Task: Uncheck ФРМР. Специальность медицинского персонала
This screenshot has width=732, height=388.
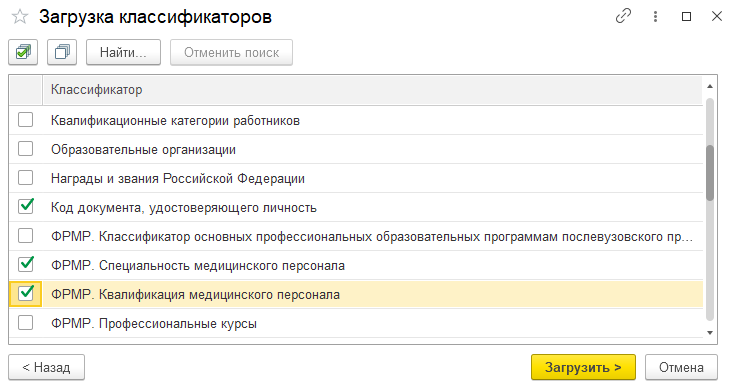Action: tap(26, 264)
